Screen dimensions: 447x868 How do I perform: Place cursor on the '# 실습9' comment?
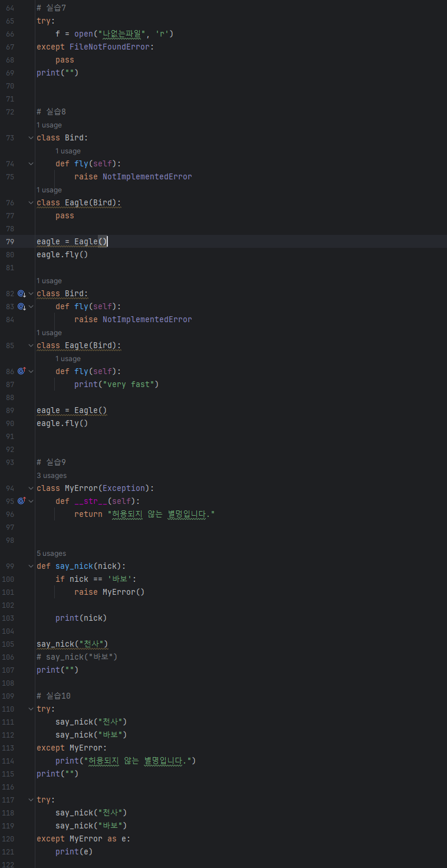click(51, 462)
